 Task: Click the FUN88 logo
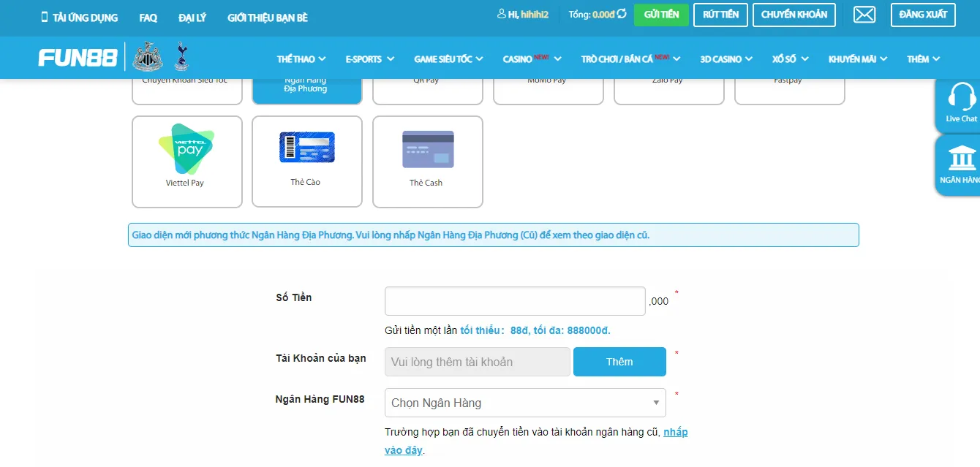point(78,58)
